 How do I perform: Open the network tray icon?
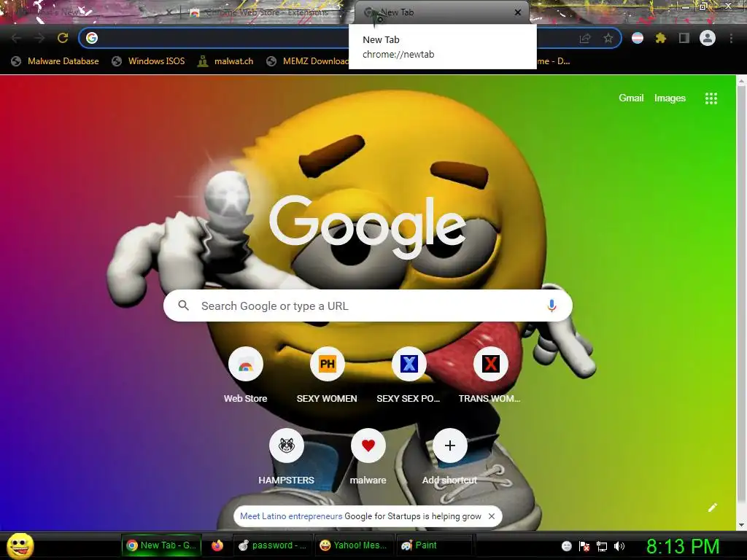[602, 546]
